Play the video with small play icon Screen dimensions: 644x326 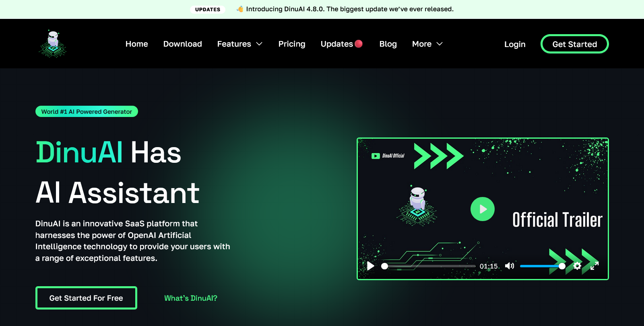[x=371, y=266]
